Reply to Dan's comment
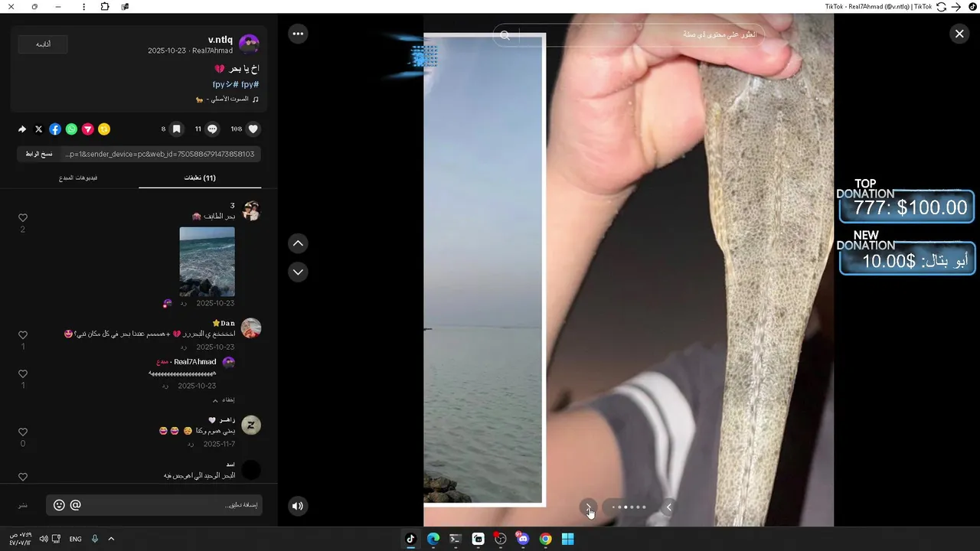The image size is (980, 551). coord(184,347)
